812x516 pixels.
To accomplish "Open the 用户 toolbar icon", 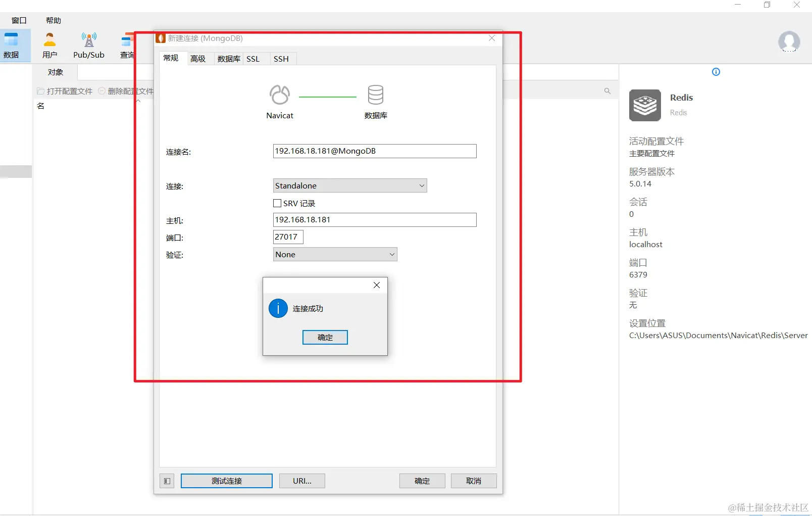I will click(49, 45).
